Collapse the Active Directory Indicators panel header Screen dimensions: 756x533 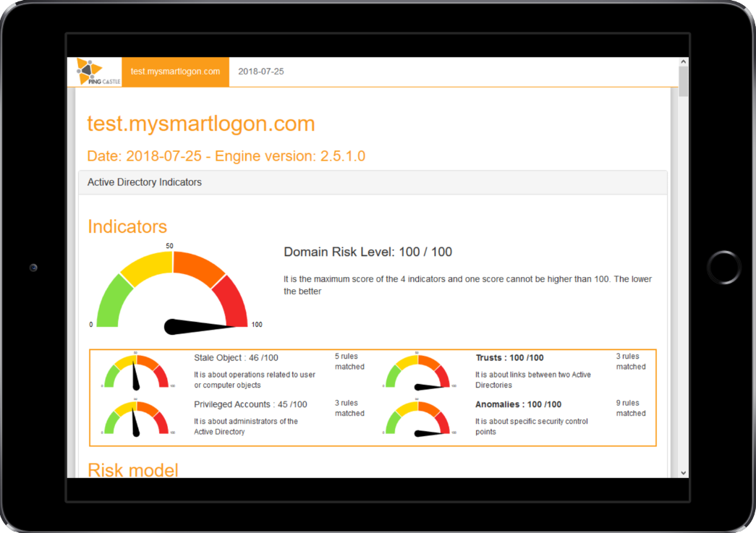point(373,182)
